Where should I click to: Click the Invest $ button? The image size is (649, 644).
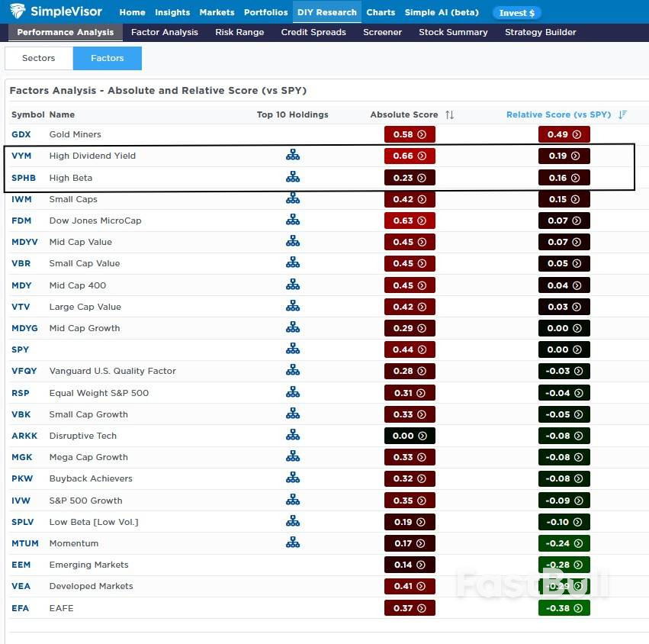click(x=517, y=12)
